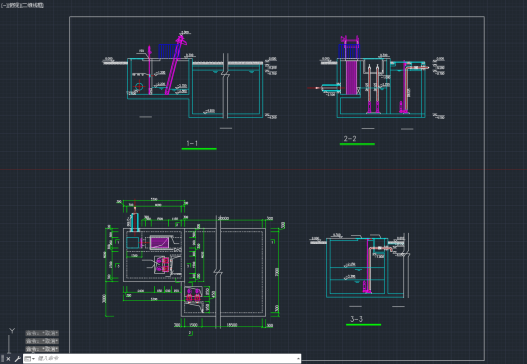
Task: Select the bottom command history line
Action: (42, 349)
